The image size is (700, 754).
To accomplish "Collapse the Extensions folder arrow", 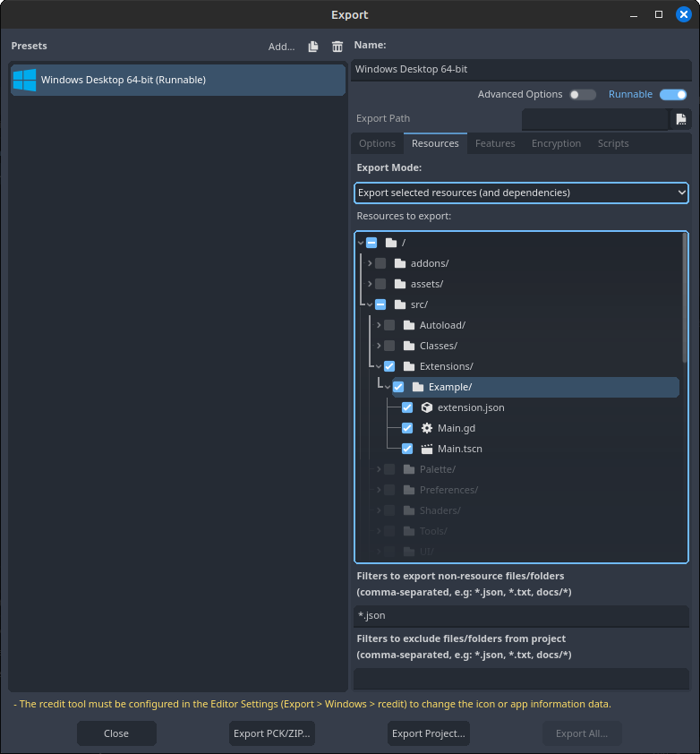I will click(379, 367).
